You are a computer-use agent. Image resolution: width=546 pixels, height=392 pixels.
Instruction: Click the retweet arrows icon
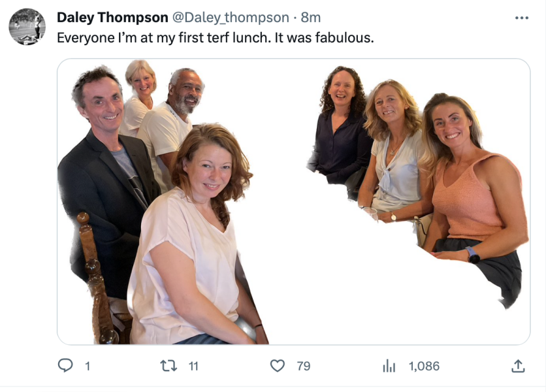[x=169, y=366]
